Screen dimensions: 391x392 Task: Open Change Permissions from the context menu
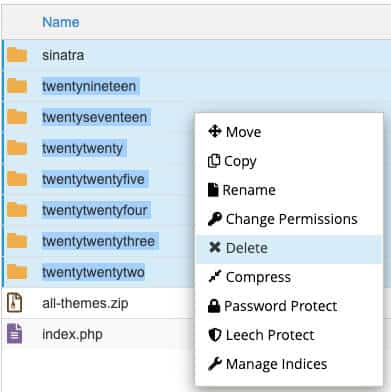(289, 219)
